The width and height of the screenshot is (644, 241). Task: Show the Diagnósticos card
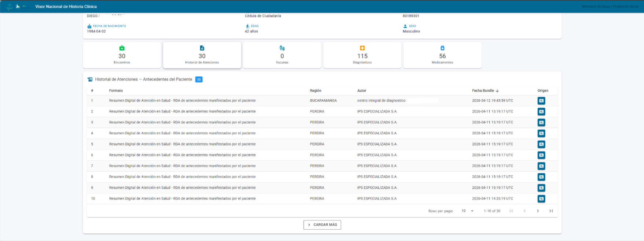point(362,55)
